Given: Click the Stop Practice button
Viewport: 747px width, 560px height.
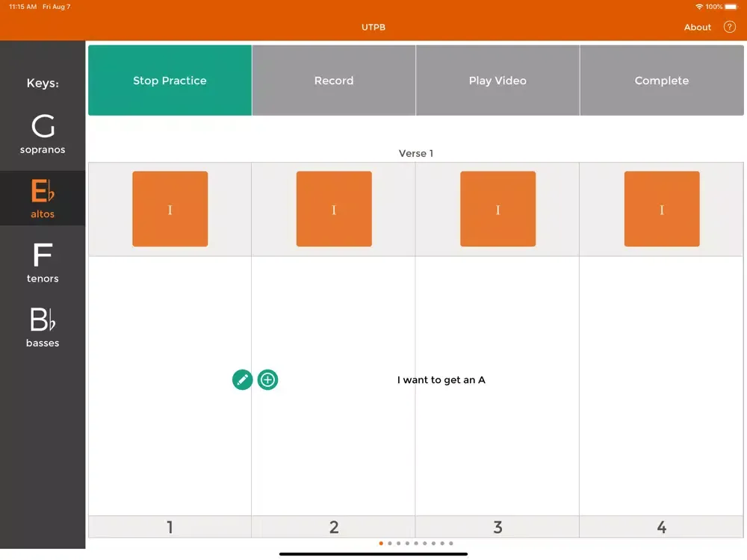Looking at the screenshot, I should point(170,81).
